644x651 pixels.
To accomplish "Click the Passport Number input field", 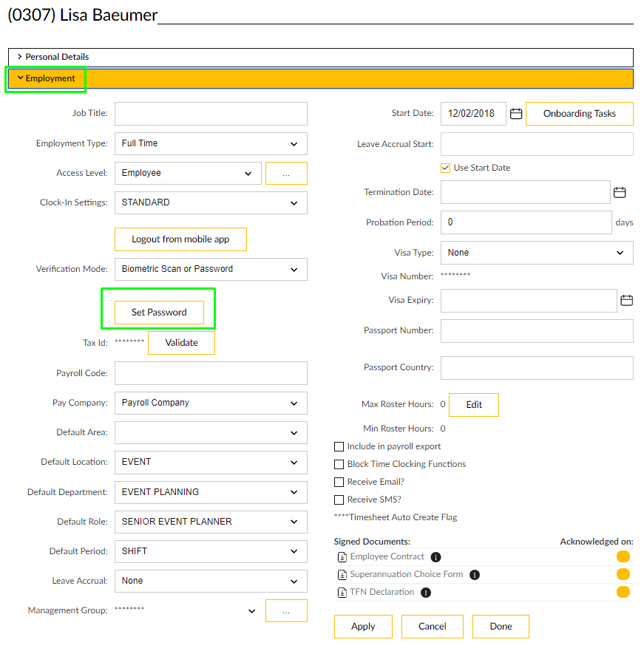I will [537, 331].
